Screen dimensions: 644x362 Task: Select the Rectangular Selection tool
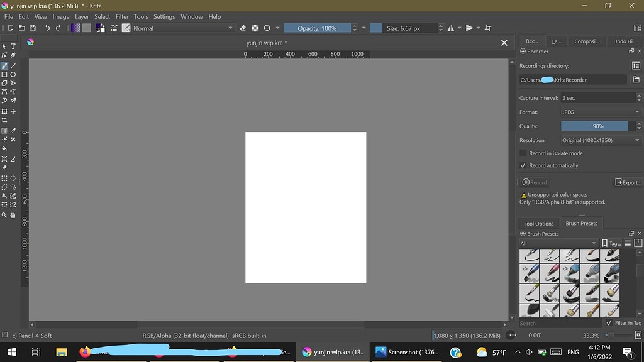pyautogui.click(x=5, y=178)
